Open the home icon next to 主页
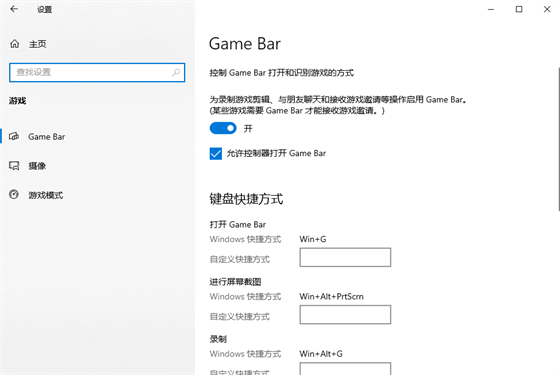This screenshot has height=375, width=560. [15, 44]
